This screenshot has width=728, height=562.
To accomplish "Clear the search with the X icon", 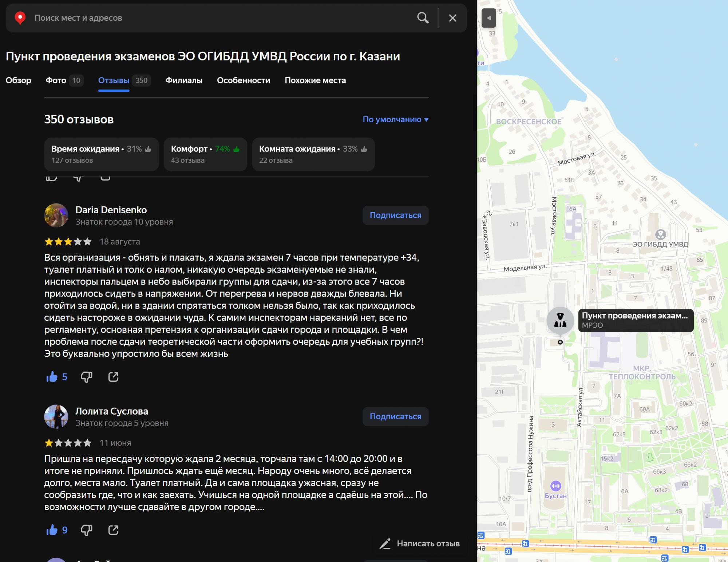I will [452, 18].
